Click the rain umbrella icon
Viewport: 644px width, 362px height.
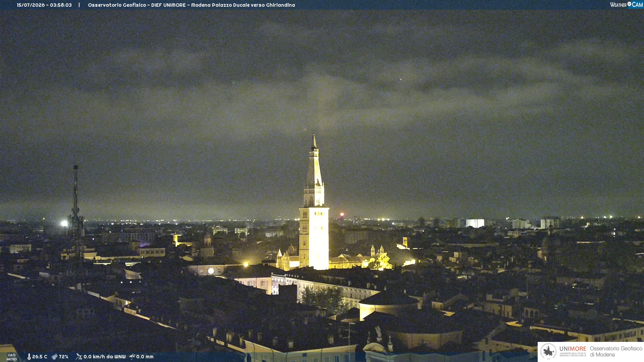click(132, 357)
